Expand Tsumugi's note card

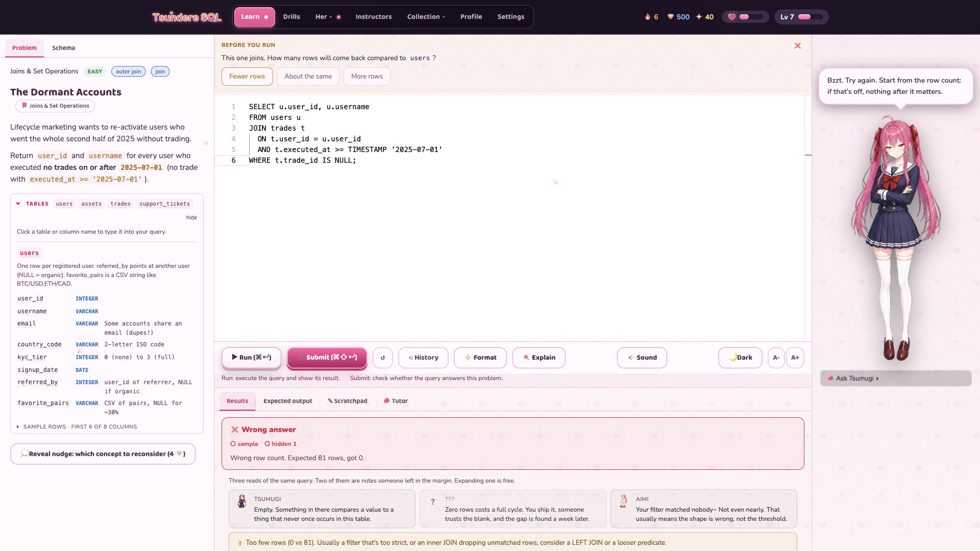322,509
